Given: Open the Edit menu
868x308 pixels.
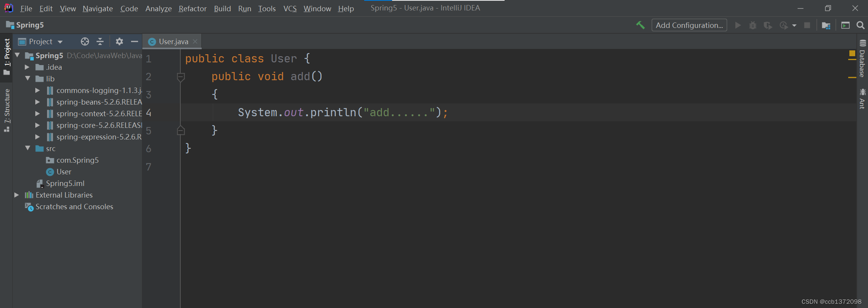Looking at the screenshot, I should point(46,8).
